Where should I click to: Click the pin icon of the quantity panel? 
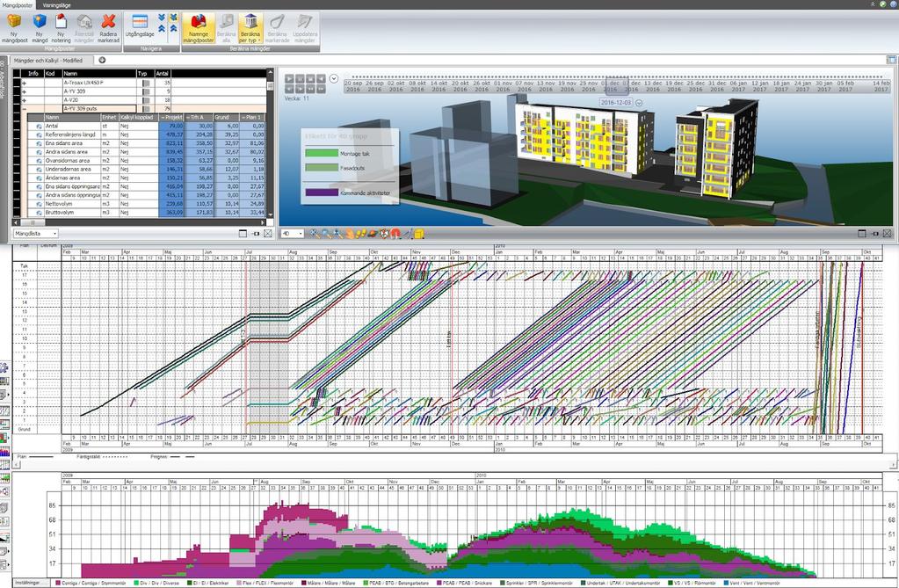(x=255, y=234)
